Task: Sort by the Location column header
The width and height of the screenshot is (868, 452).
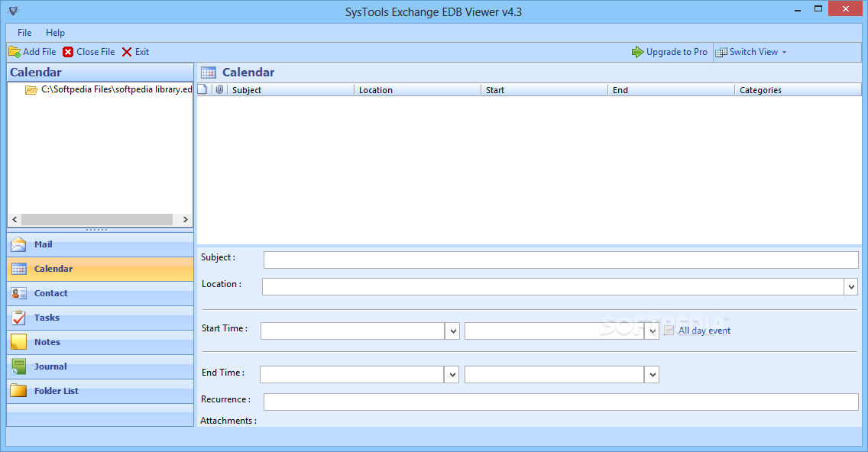Action: click(x=417, y=89)
